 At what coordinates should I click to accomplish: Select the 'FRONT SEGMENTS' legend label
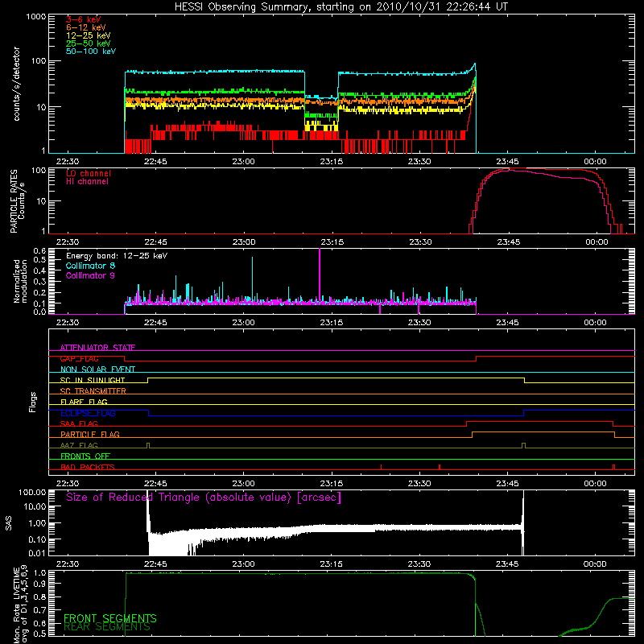[110, 618]
